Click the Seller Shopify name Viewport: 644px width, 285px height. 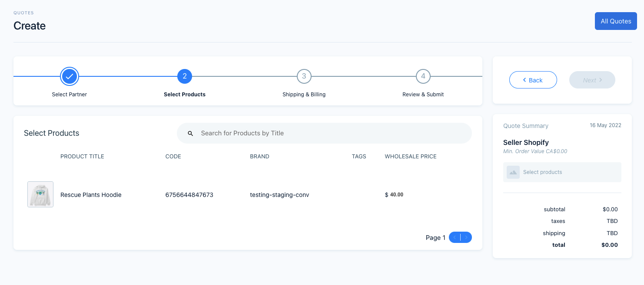(x=526, y=142)
